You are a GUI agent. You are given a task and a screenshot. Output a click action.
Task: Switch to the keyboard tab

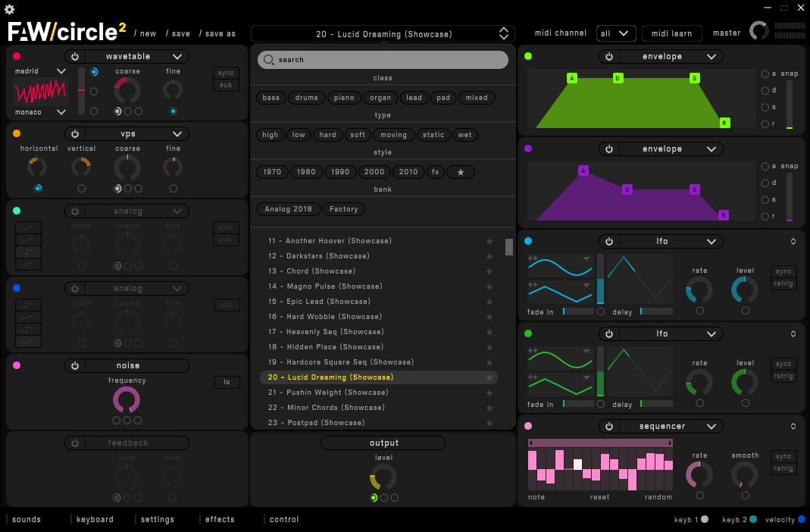tap(95, 520)
